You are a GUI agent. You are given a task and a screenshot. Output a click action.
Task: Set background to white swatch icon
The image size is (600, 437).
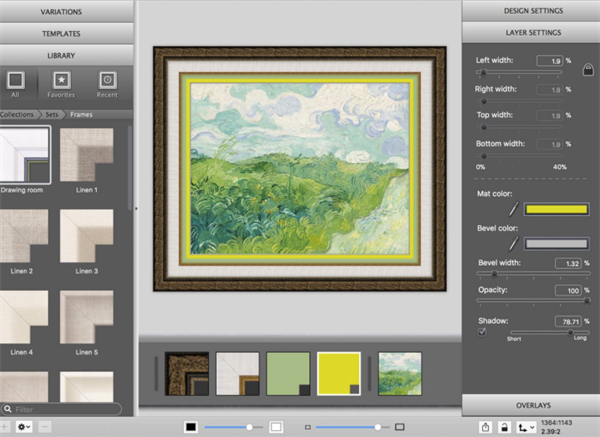(276, 427)
